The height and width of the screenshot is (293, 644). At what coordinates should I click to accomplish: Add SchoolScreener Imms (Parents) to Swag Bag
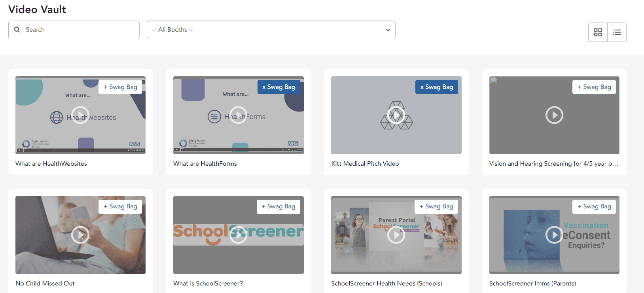(x=594, y=206)
